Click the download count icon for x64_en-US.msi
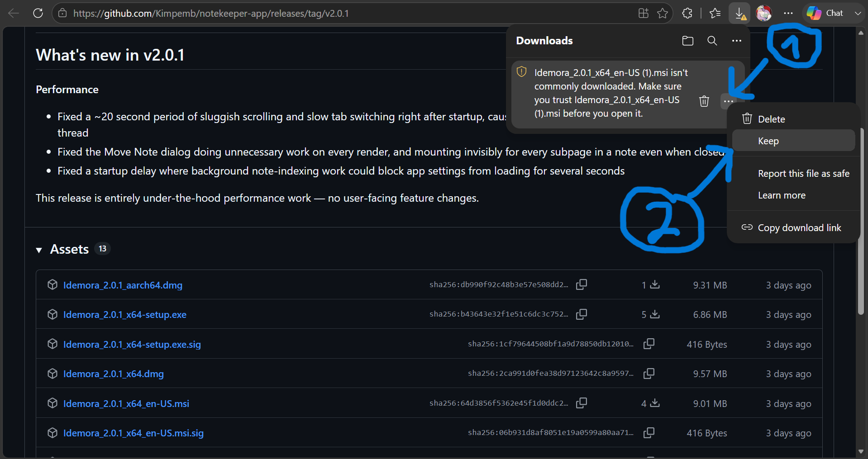The image size is (868, 459). click(655, 402)
